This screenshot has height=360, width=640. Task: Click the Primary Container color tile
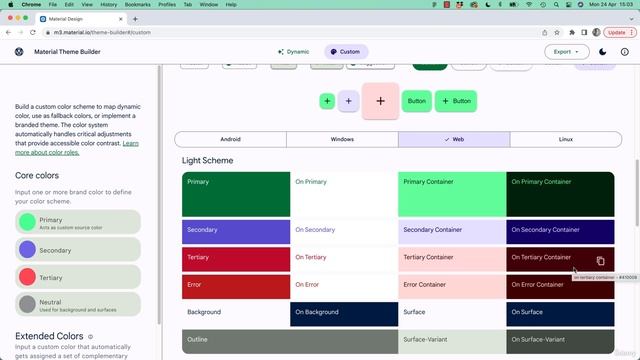pos(452,194)
